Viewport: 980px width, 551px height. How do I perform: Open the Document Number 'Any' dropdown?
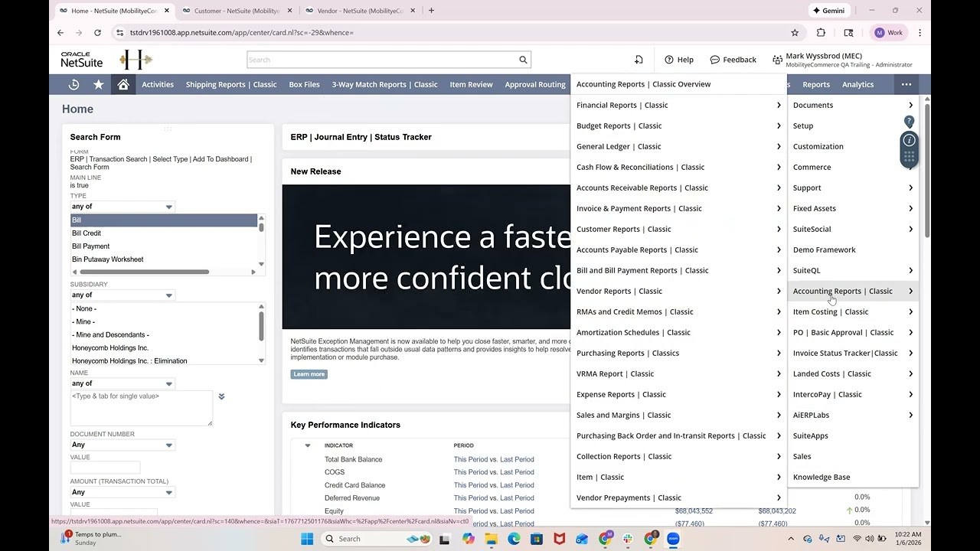pyautogui.click(x=122, y=445)
